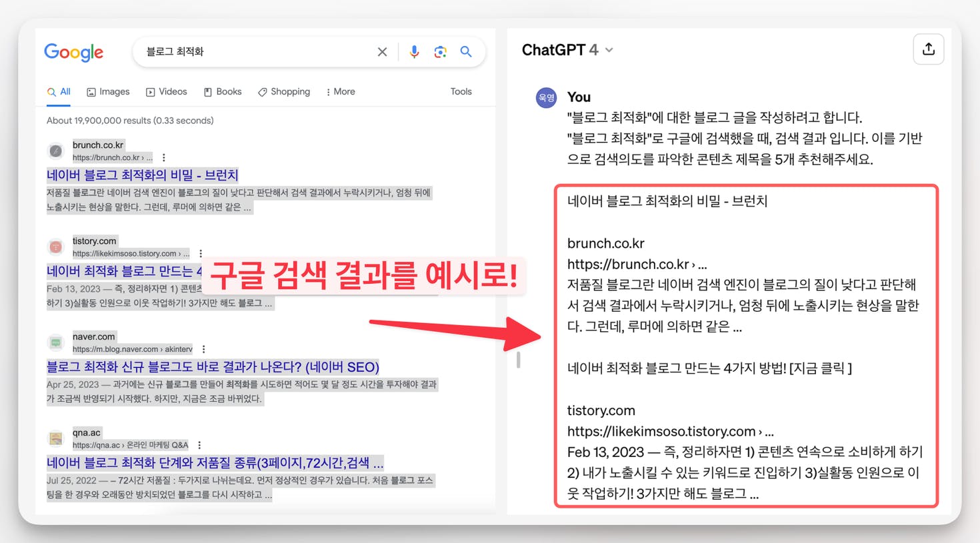Click the 'Jul 25, 2022' result snippet
The height and width of the screenshot is (543, 980).
pos(241,488)
